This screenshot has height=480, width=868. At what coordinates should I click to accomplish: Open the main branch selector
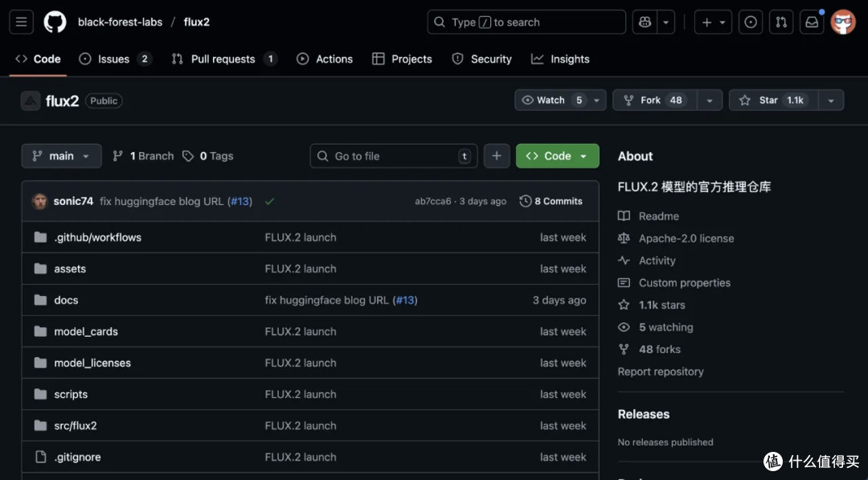pyautogui.click(x=61, y=156)
